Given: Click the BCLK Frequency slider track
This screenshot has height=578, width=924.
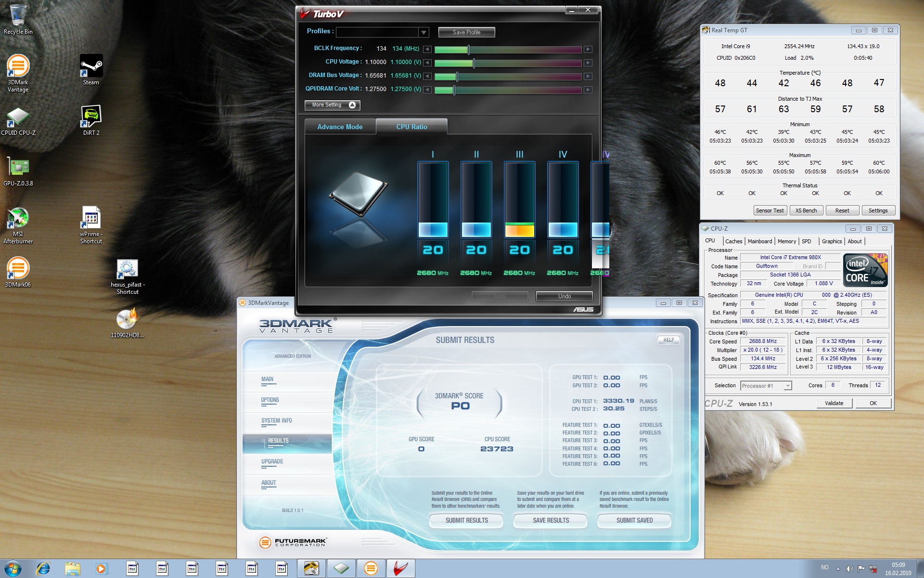Looking at the screenshot, I should pyautogui.click(x=508, y=50).
